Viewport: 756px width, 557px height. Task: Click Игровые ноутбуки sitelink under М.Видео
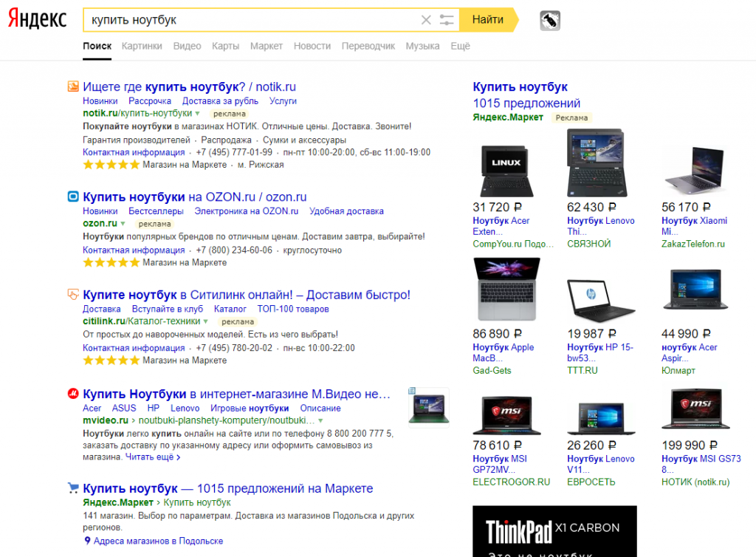coord(250,408)
